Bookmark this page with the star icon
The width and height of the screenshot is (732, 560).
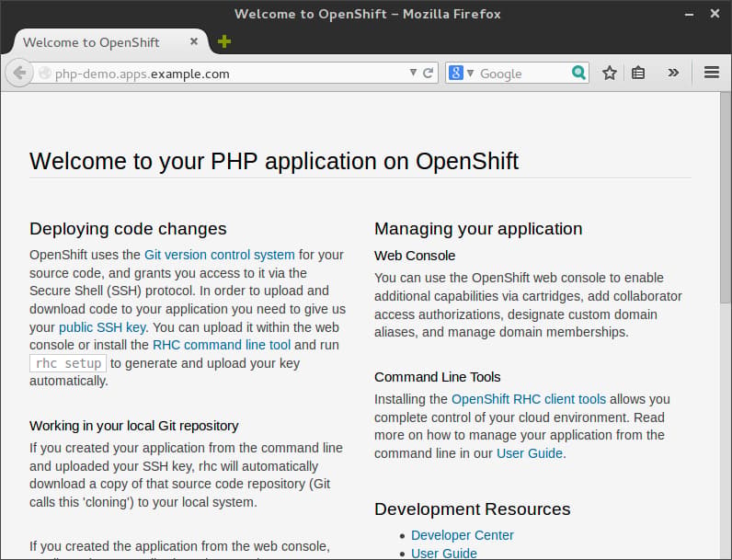coord(609,73)
